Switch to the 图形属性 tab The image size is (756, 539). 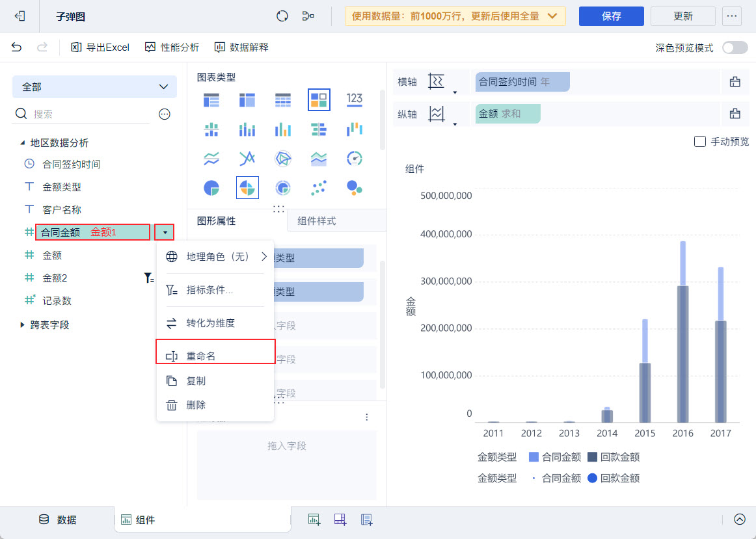pyautogui.click(x=217, y=221)
